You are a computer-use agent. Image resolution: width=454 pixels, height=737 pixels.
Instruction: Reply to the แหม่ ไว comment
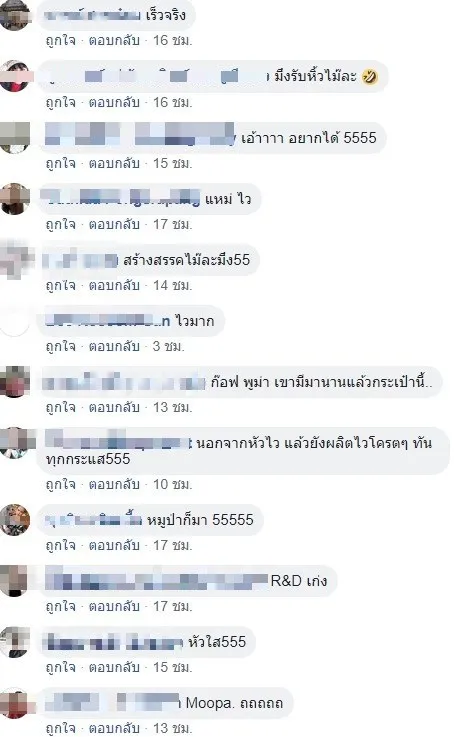(114, 225)
